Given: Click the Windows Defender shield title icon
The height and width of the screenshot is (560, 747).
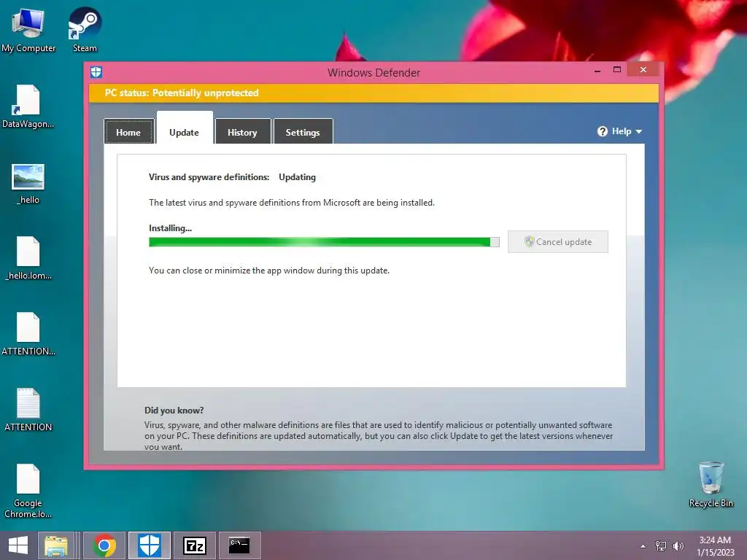Looking at the screenshot, I should pyautogui.click(x=96, y=72).
